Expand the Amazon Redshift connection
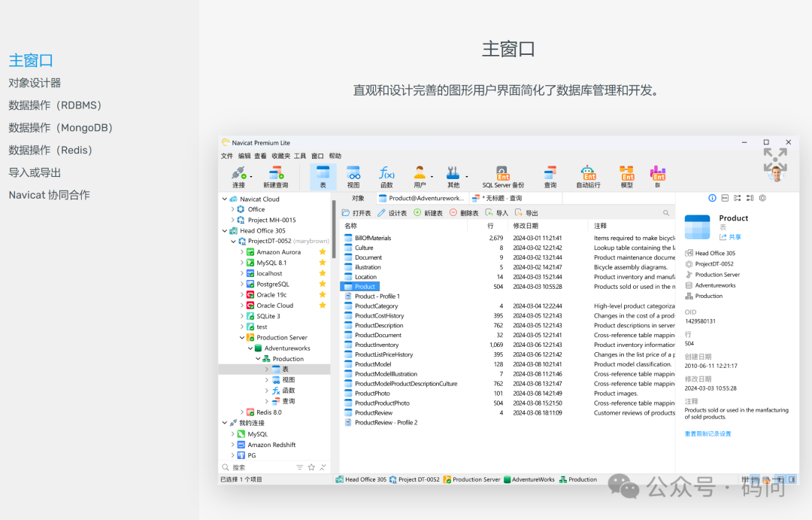Viewport: 812px width, 520px height. (x=233, y=445)
